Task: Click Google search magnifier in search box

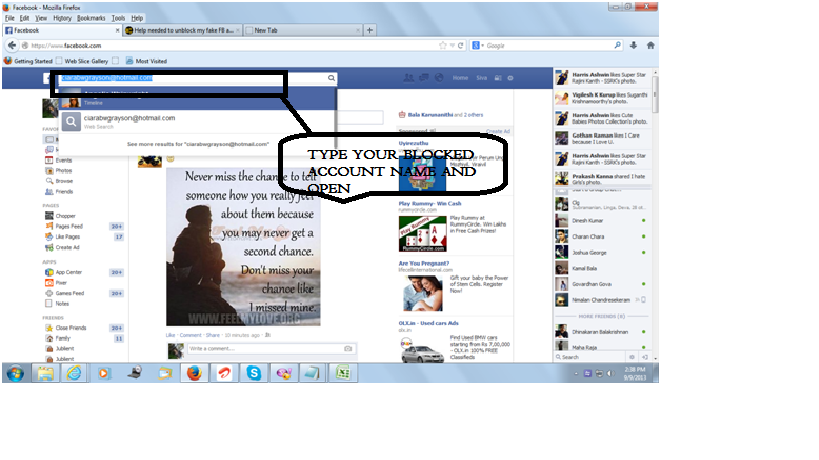Action: (617, 45)
